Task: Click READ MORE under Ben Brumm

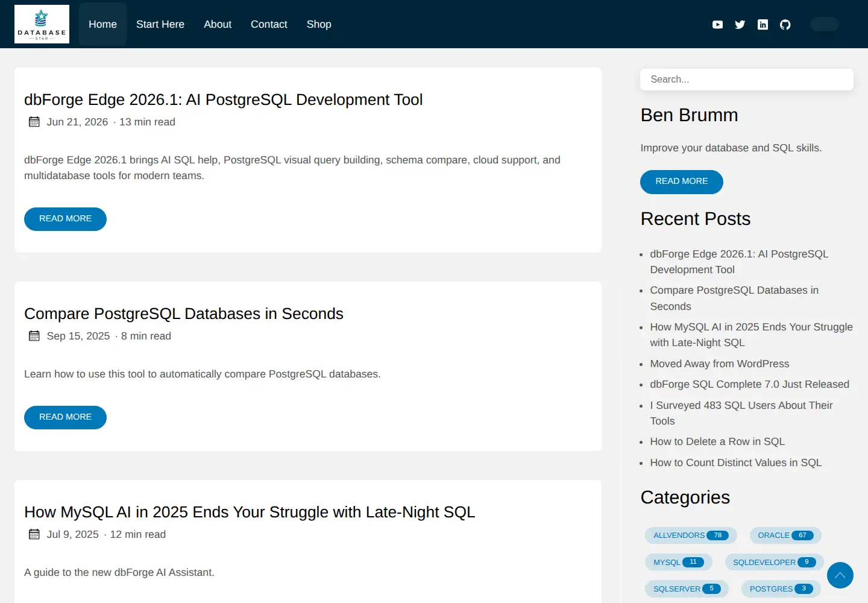Action: point(682,182)
